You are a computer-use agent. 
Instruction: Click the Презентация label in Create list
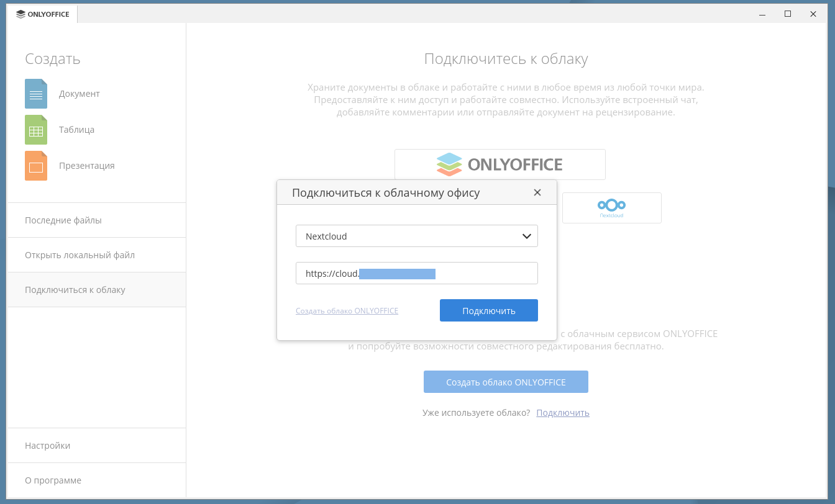(x=87, y=166)
